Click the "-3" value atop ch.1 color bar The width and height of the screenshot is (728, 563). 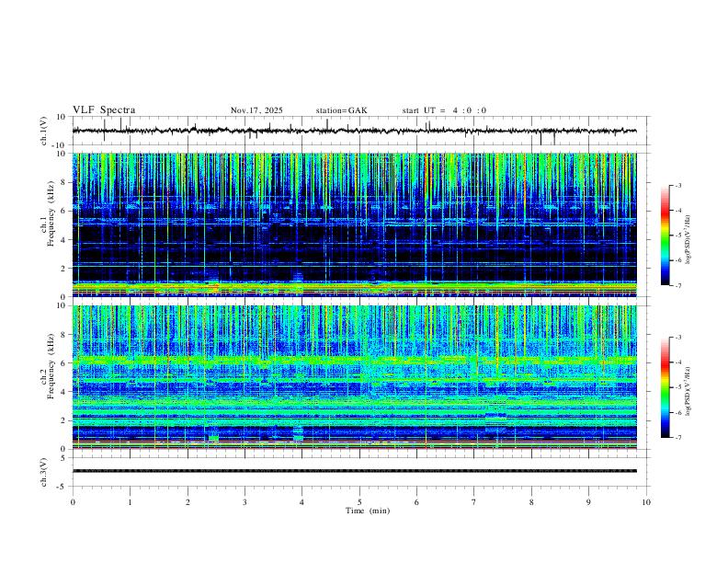coord(677,186)
